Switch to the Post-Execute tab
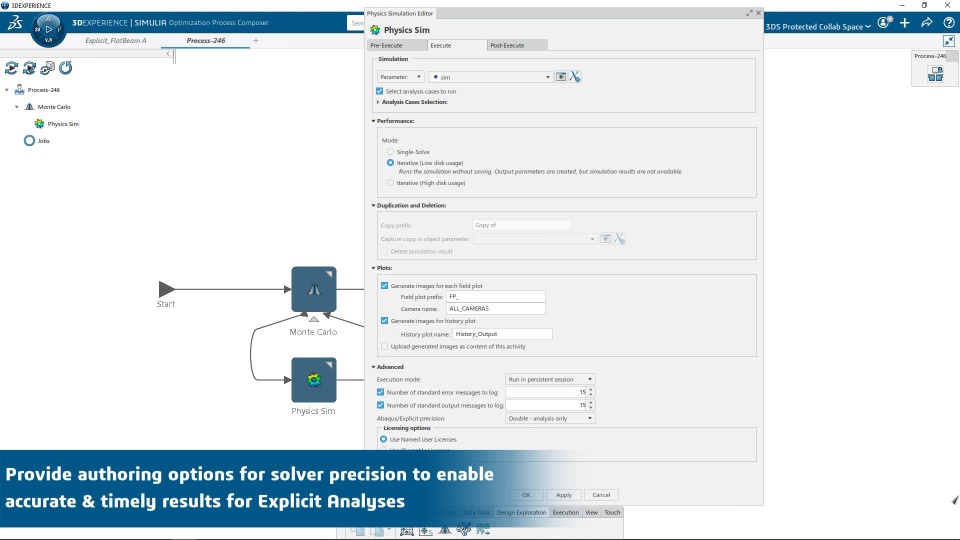Image resolution: width=960 pixels, height=540 pixels. click(517, 45)
